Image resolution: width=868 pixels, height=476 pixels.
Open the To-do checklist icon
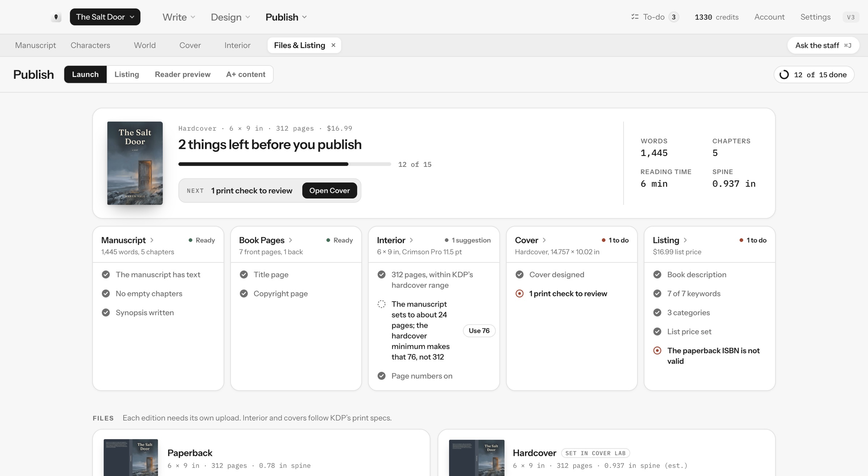click(635, 17)
